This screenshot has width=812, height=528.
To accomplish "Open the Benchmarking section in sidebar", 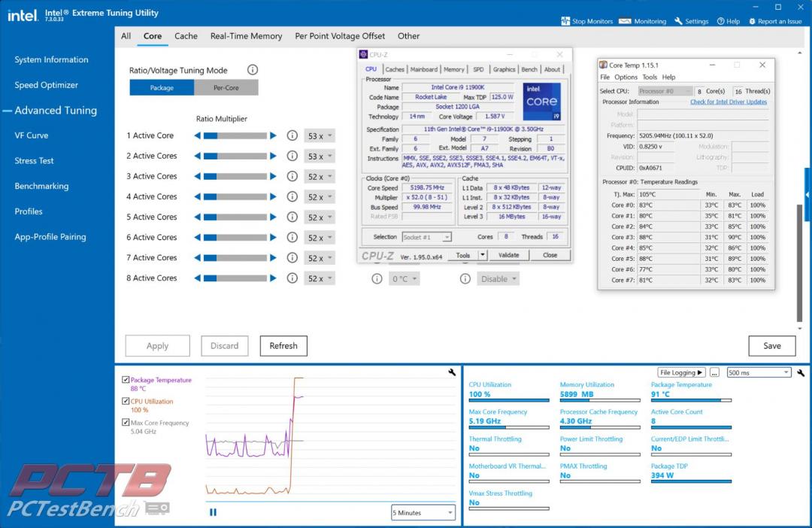I will [41, 186].
